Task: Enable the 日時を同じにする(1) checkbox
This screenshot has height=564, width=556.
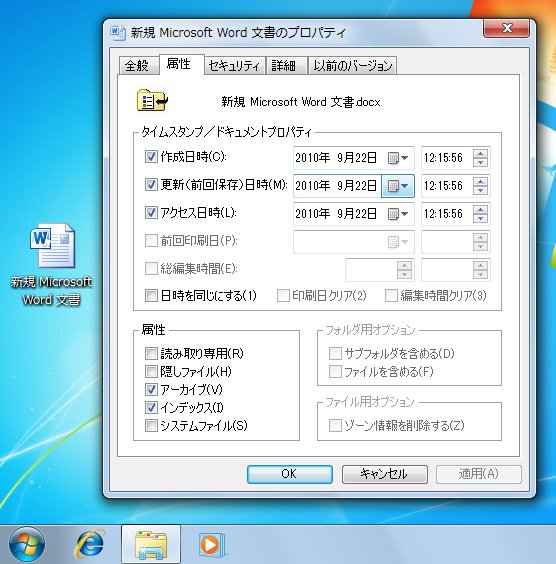Action: pos(151,296)
